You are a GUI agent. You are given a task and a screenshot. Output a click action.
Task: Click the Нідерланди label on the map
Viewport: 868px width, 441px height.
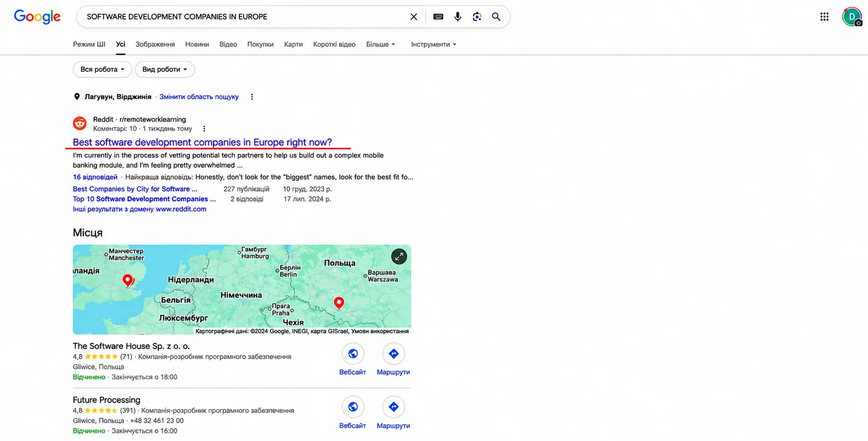coord(191,280)
